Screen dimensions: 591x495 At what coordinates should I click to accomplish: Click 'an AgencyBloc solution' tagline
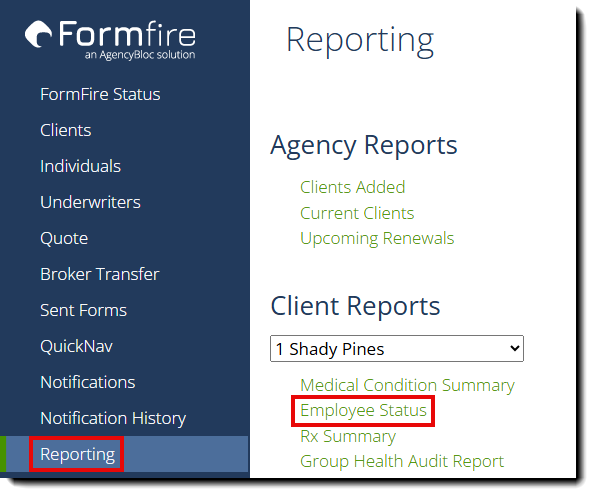coord(140,55)
